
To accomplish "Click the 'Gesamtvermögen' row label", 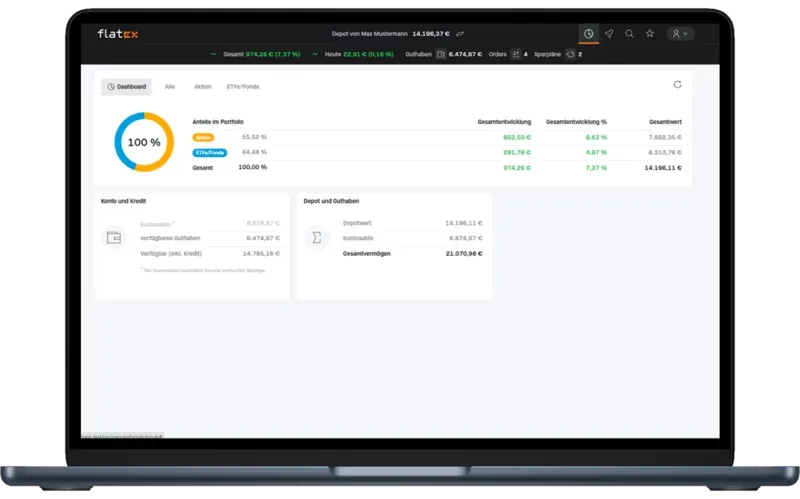I will tap(366, 254).
